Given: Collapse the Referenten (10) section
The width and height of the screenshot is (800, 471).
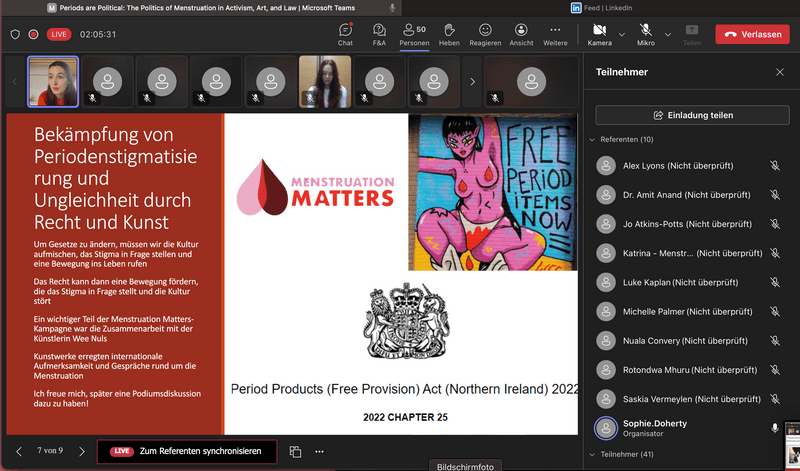Looking at the screenshot, I should pos(591,139).
